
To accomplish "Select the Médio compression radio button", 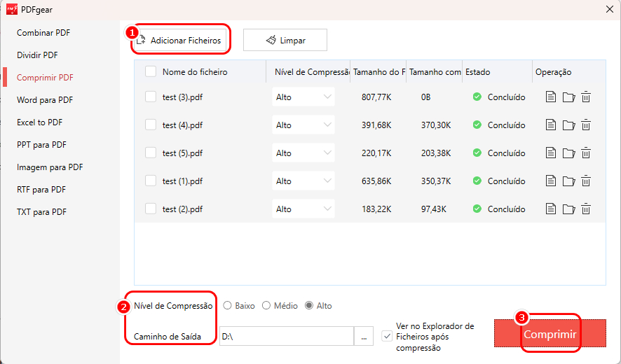I will click(x=266, y=306).
